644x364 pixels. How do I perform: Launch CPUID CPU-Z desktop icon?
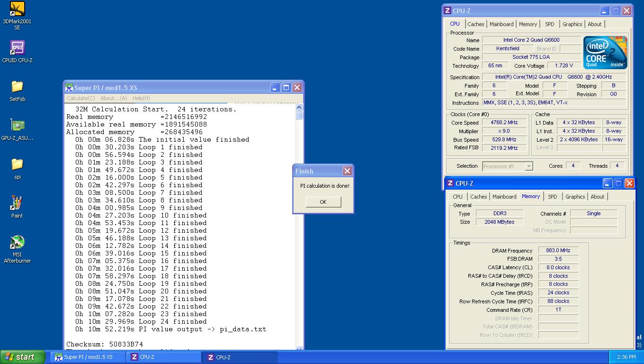(x=17, y=51)
